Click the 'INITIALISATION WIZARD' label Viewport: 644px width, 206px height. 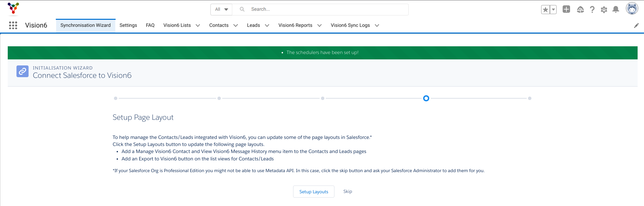tap(63, 68)
